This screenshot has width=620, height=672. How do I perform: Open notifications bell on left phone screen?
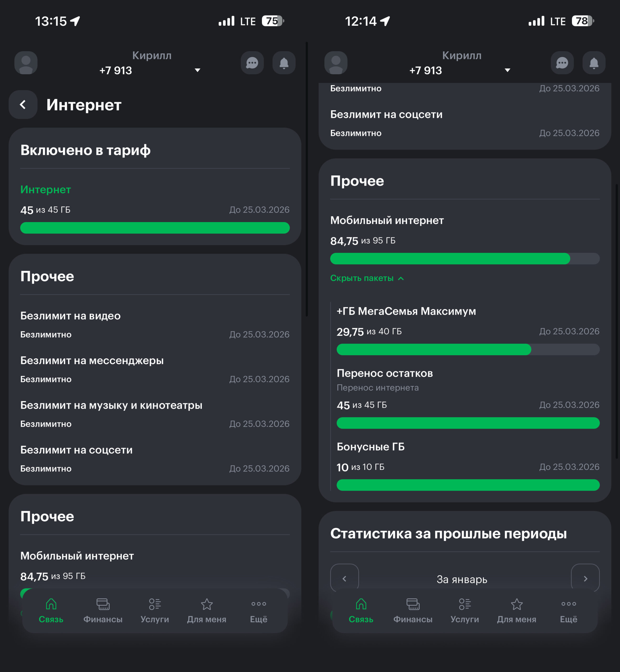click(284, 63)
